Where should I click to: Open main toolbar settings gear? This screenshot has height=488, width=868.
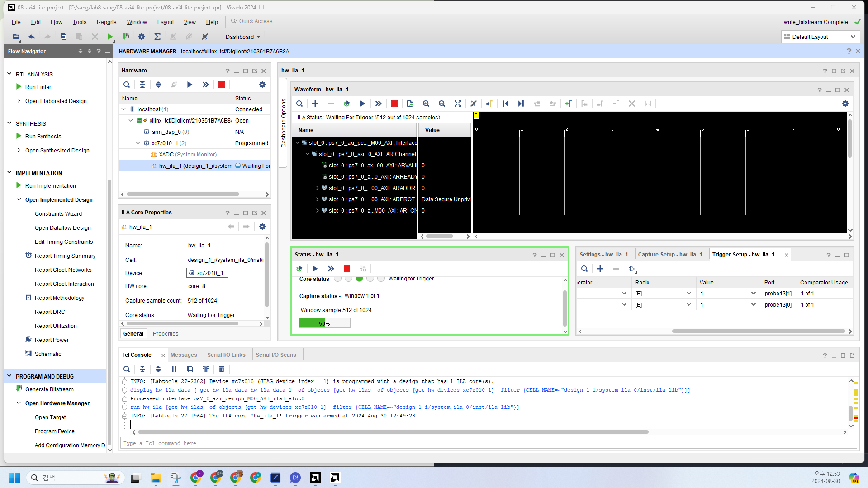pyautogui.click(x=142, y=37)
